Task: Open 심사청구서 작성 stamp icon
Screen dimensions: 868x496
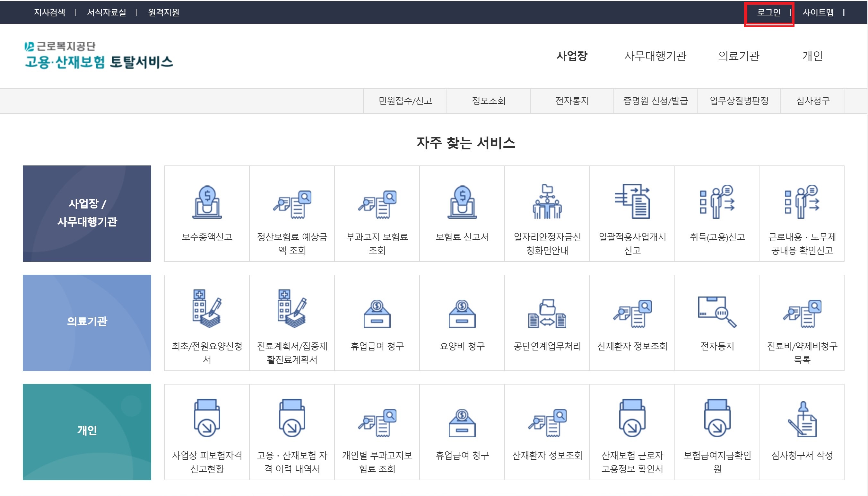Action: (x=802, y=419)
